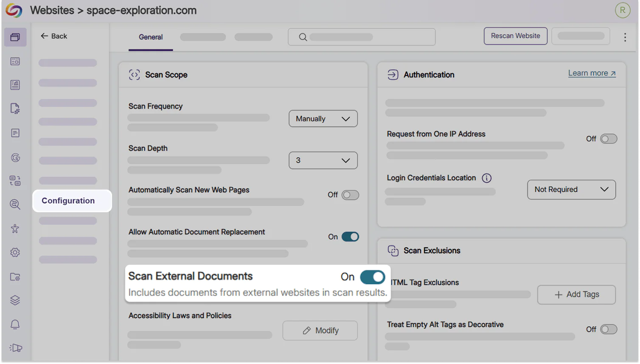
Task: Open the Scan Depth dropdown
Action: pos(323,160)
